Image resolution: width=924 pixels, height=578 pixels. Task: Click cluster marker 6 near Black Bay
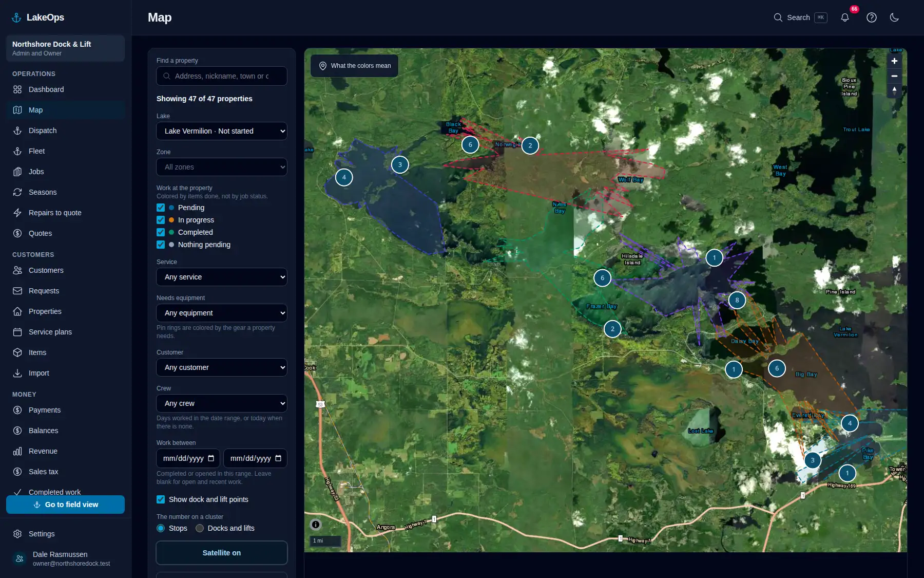470,145
